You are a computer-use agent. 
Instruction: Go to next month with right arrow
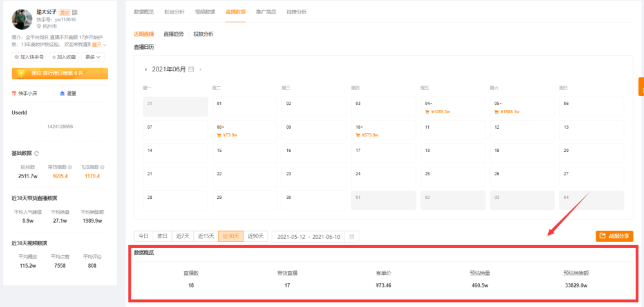(200, 70)
